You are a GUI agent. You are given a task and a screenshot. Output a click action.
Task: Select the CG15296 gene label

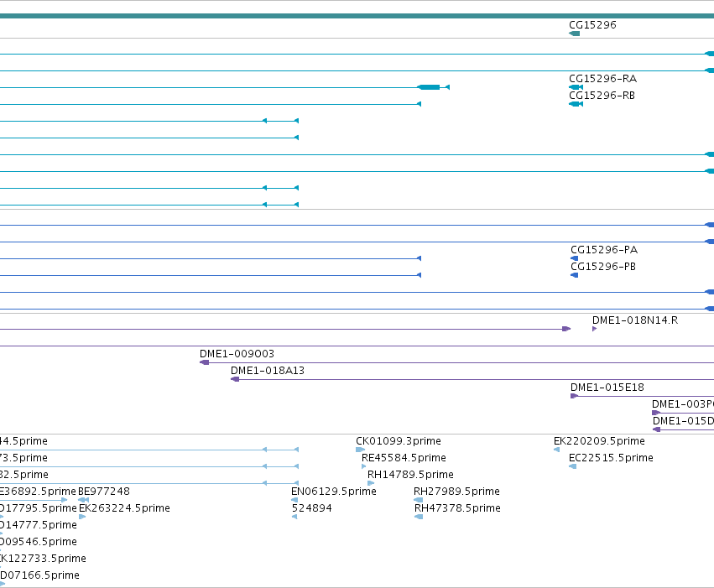coord(592,25)
